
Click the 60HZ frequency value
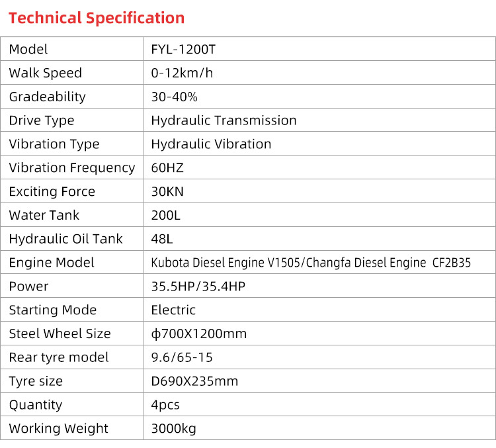(167, 168)
